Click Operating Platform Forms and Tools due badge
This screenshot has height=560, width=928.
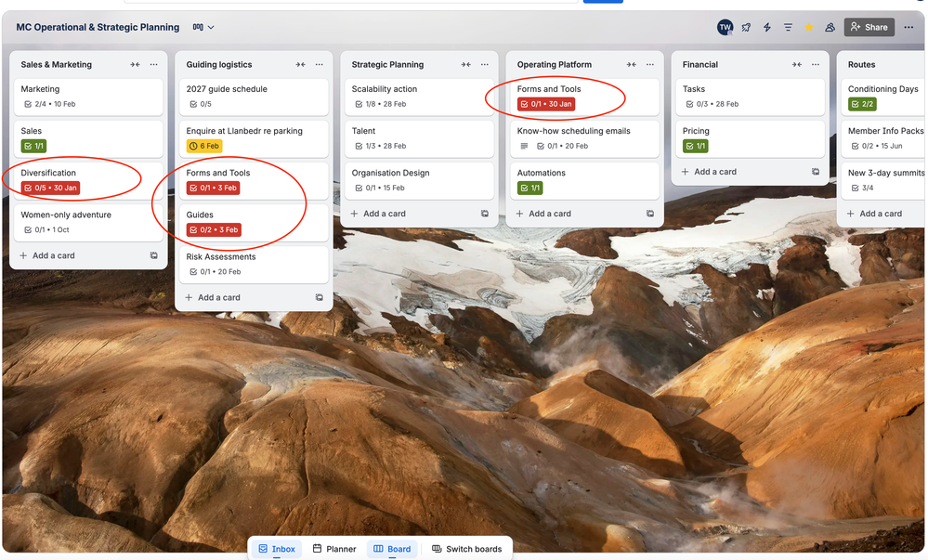point(546,104)
